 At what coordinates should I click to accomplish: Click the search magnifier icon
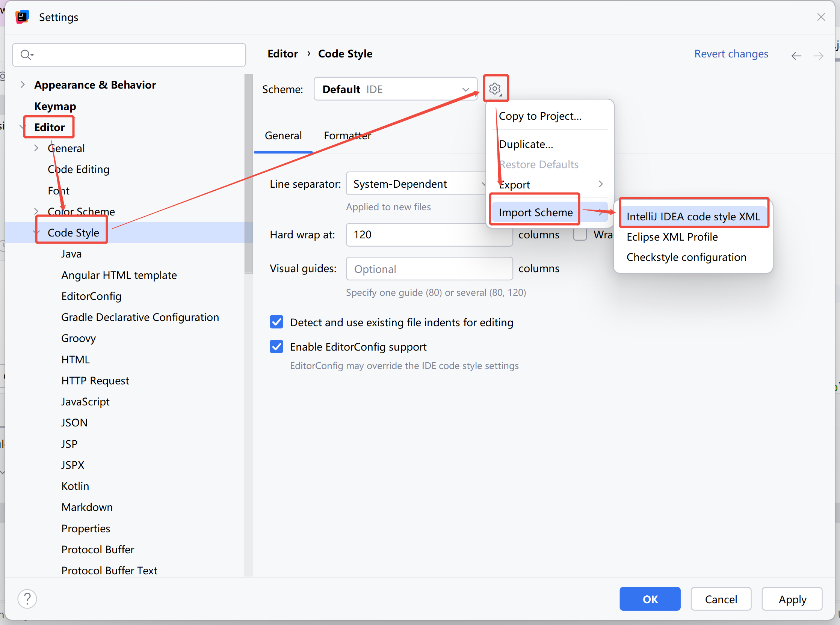point(26,55)
